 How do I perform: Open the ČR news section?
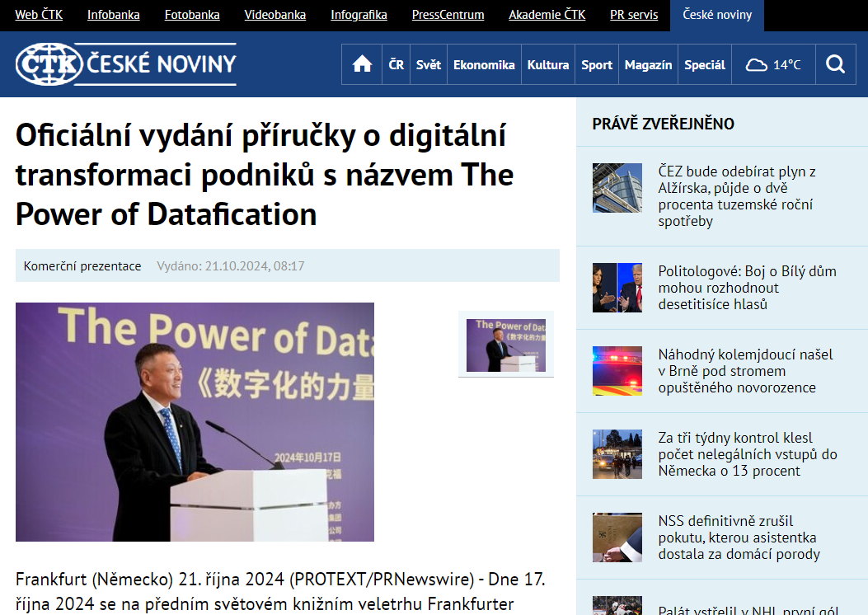pos(396,64)
